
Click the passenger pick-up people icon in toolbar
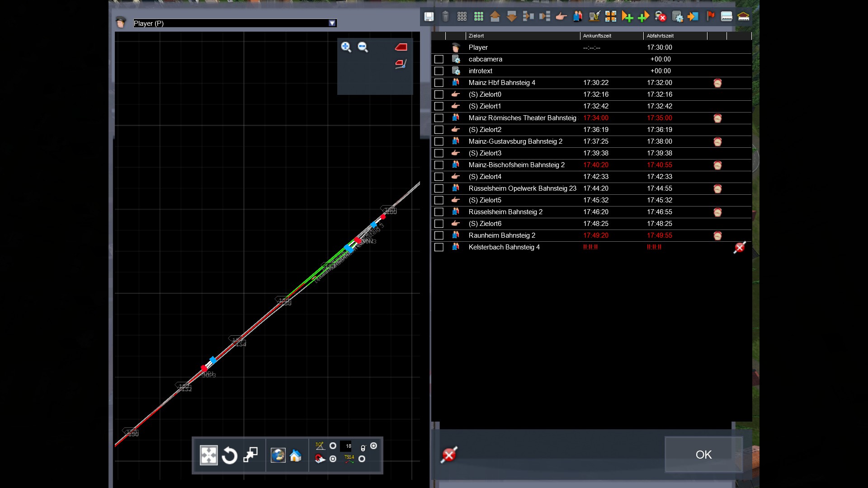click(x=578, y=17)
